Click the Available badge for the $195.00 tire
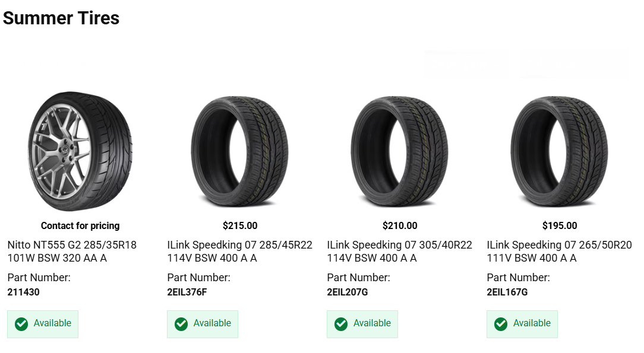The width and height of the screenshot is (644, 353). click(x=522, y=324)
